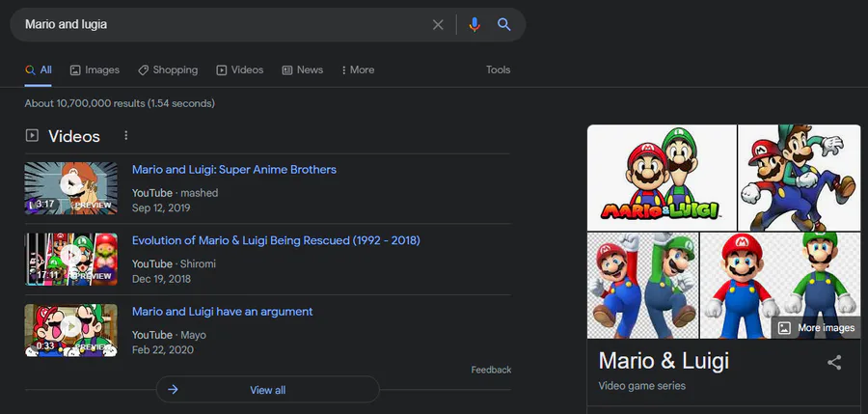Select the Mario & Luigi logo image thumbnail
Image resolution: width=868 pixels, height=414 pixels.
(x=662, y=178)
